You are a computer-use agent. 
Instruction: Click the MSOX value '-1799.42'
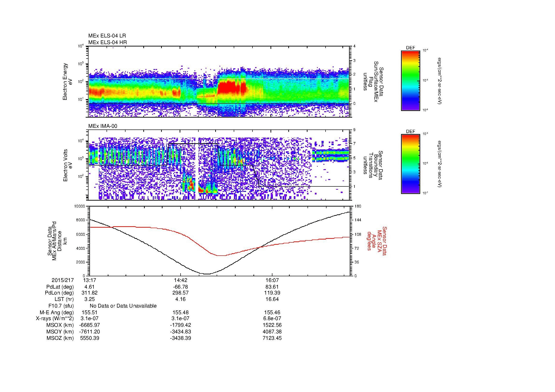(181, 325)
